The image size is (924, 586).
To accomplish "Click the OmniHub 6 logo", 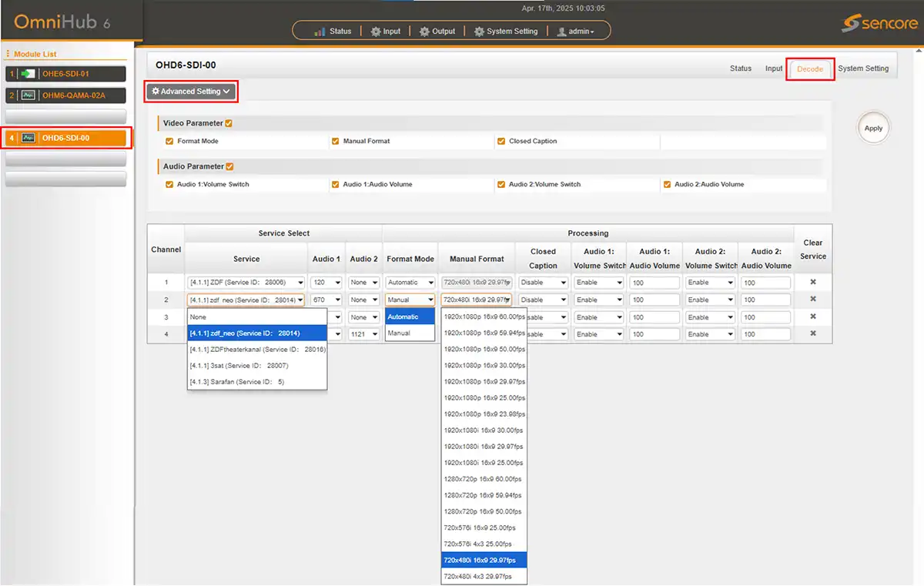I will 62,22.
